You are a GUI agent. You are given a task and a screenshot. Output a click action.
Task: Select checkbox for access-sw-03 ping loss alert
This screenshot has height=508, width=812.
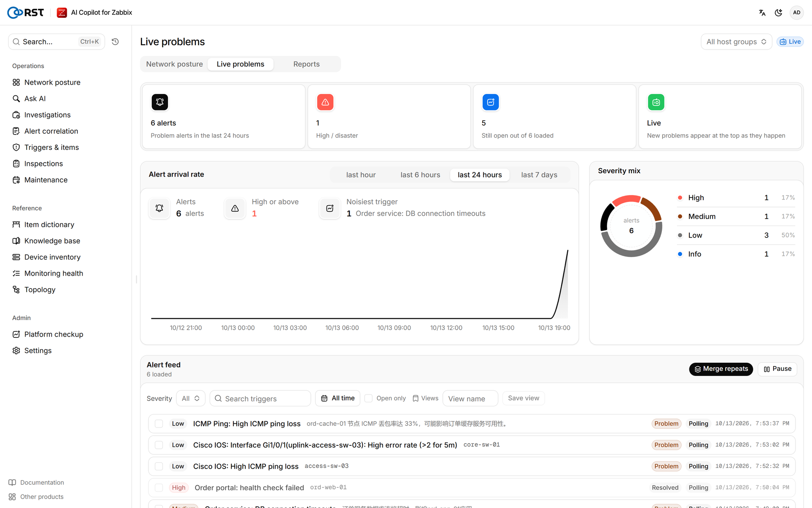(159, 466)
